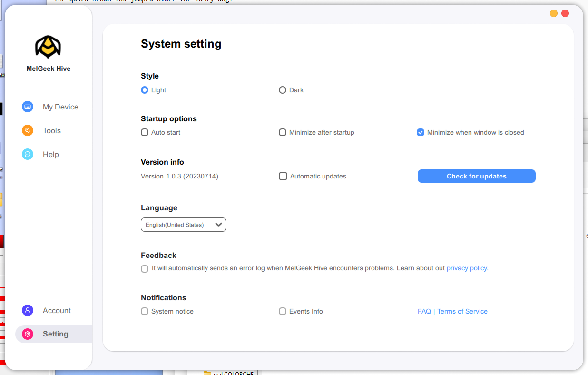Click the Help chat bubble icon
The width and height of the screenshot is (588, 375).
coord(28,154)
